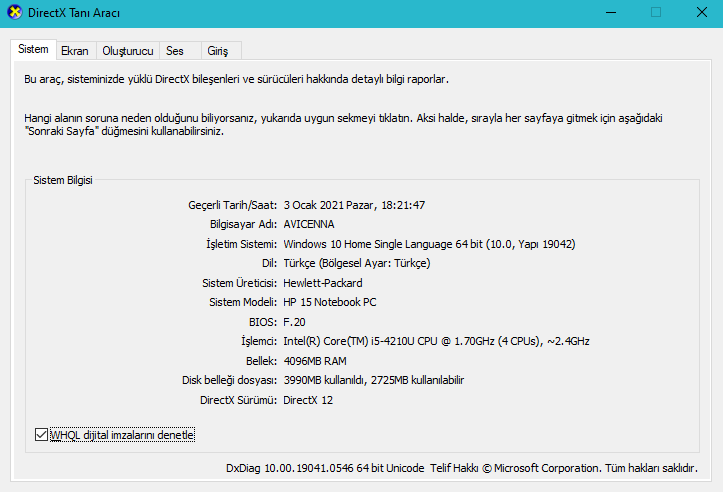Open the Ekran tab
This screenshot has height=492, width=723.
tap(75, 51)
